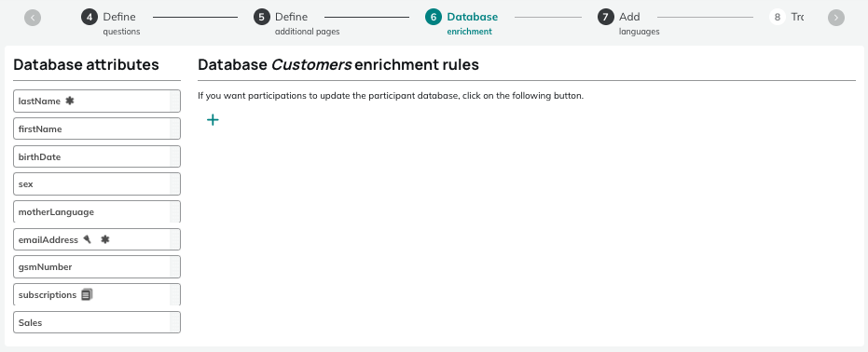Viewport: 868px width, 352px height.
Task: Click drag handle of gsmNumber attribute
Action: (x=174, y=267)
